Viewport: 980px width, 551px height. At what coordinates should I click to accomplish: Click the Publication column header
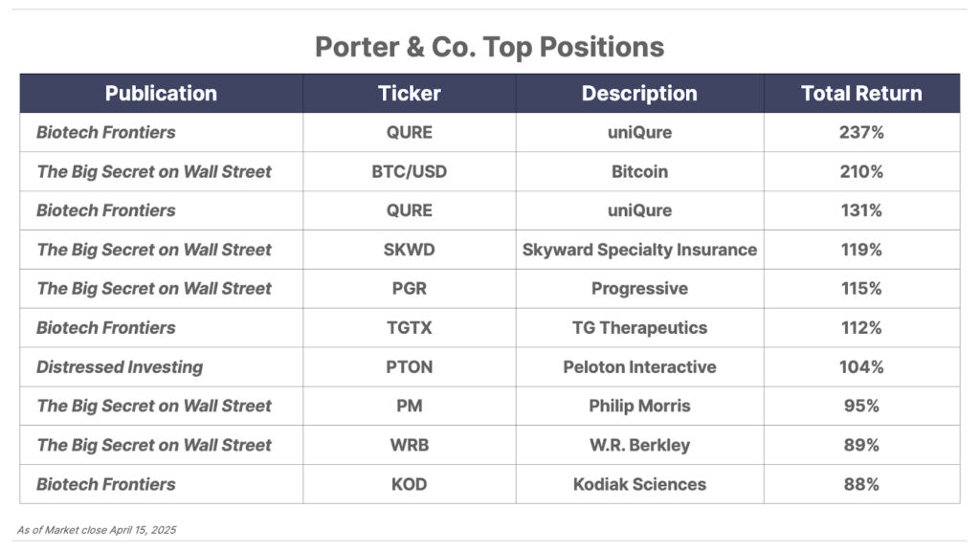[x=161, y=93]
